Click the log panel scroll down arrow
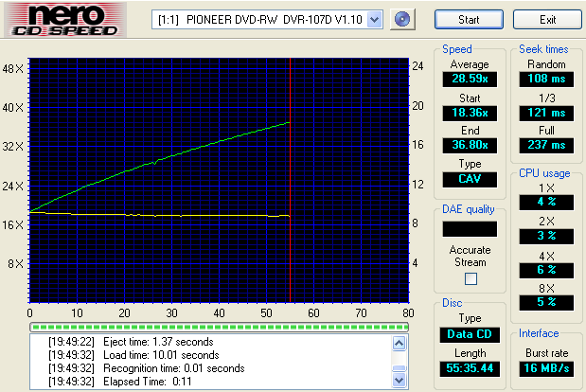The height and width of the screenshot is (392, 586). tap(400, 380)
